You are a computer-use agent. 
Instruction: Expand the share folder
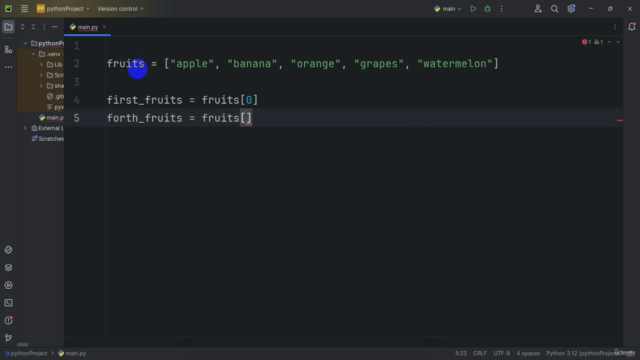pos(41,86)
